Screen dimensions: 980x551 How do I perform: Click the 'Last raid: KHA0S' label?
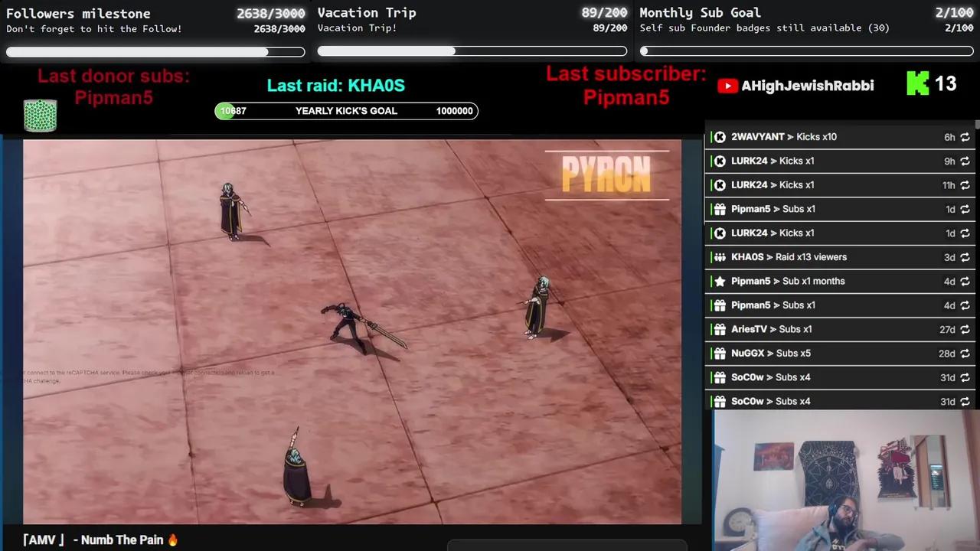point(336,85)
